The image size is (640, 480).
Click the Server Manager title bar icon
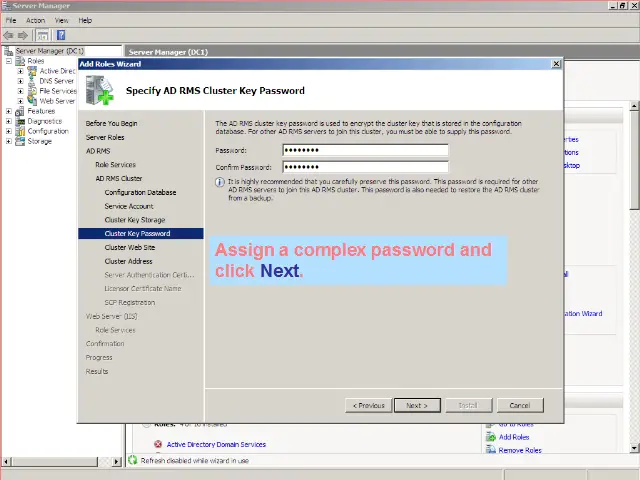coord(6,6)
